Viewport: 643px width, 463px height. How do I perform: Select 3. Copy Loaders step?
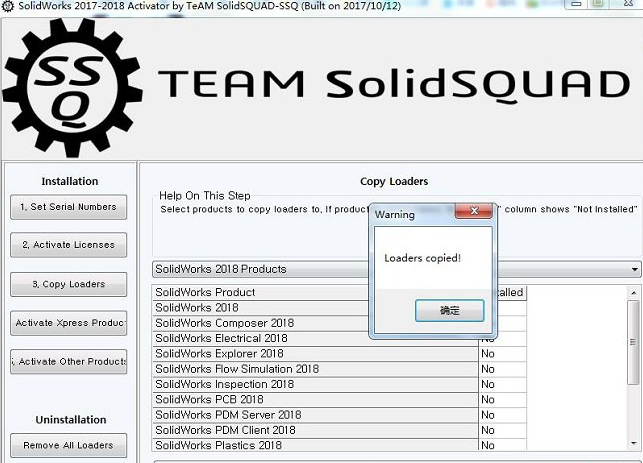tap(68, 284)
